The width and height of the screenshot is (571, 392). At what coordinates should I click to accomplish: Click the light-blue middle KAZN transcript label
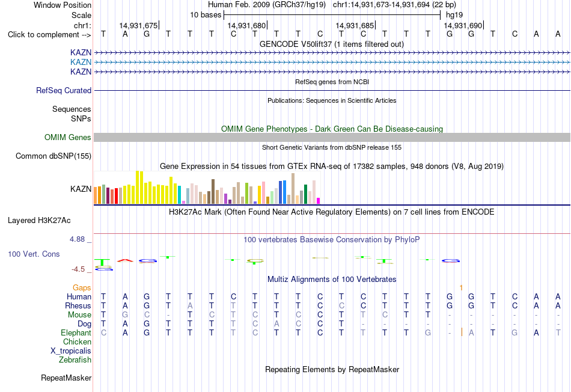(x=81, y=63)
